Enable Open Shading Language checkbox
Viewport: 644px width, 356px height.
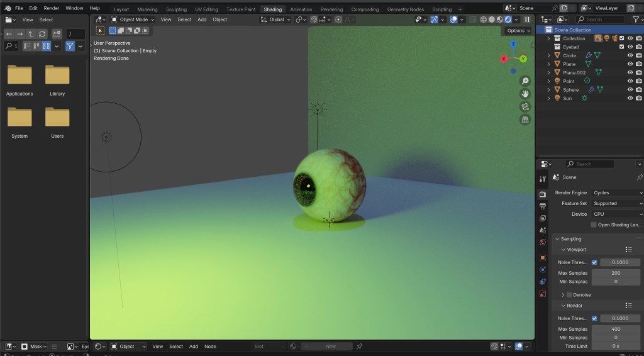point(594,225)
